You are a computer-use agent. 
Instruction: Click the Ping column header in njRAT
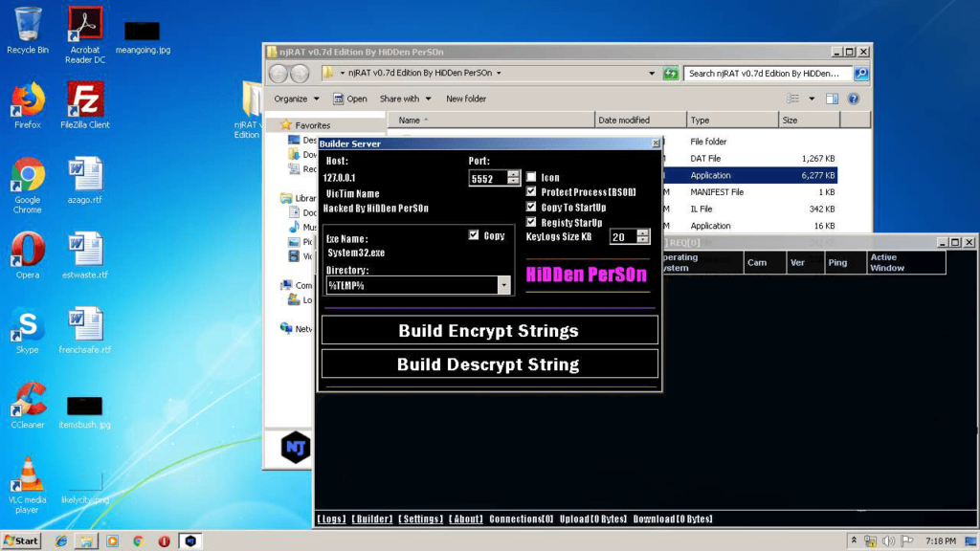coord(846,262)
